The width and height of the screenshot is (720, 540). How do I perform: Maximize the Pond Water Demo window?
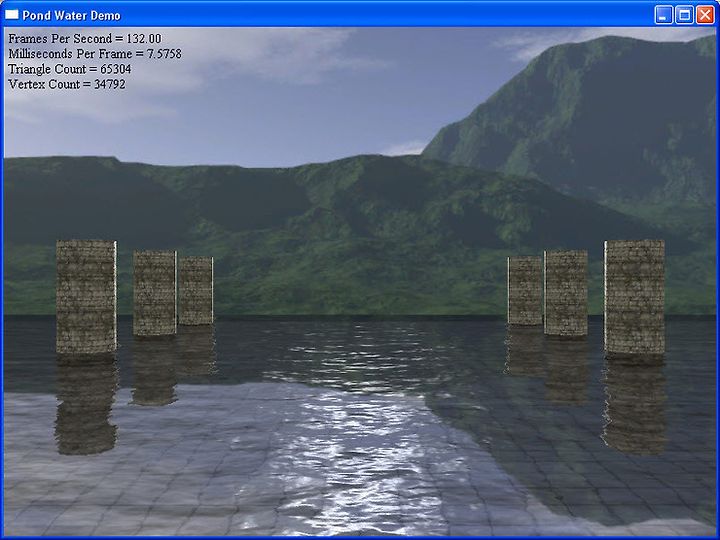[684, 15]
